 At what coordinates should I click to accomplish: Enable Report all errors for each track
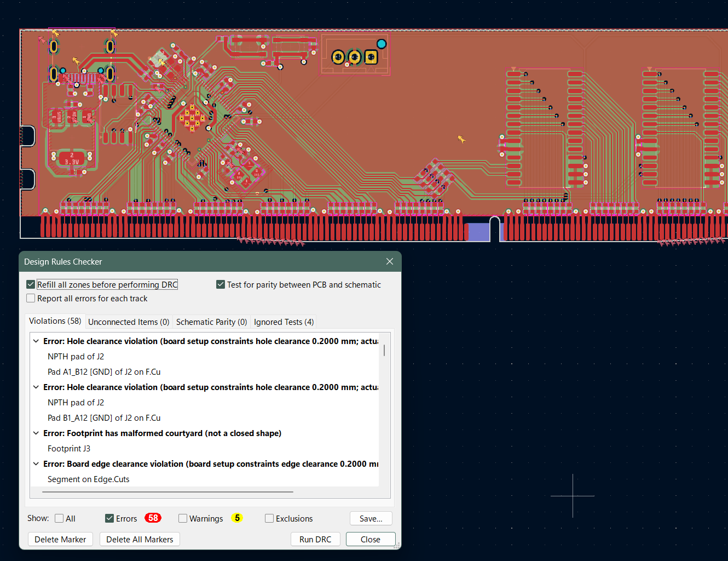[x=31, y=299]
